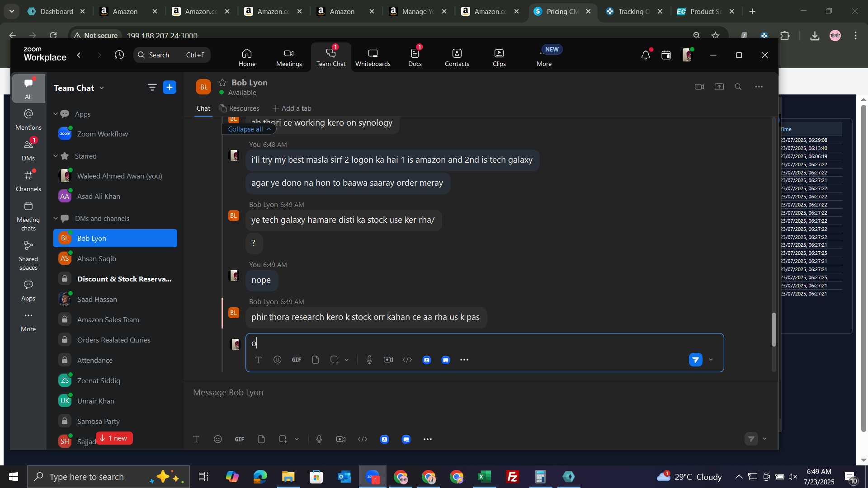868x488 pixels.
Task: Open the Docs tab
Action: pyautogui.click(x=415, y=57)
